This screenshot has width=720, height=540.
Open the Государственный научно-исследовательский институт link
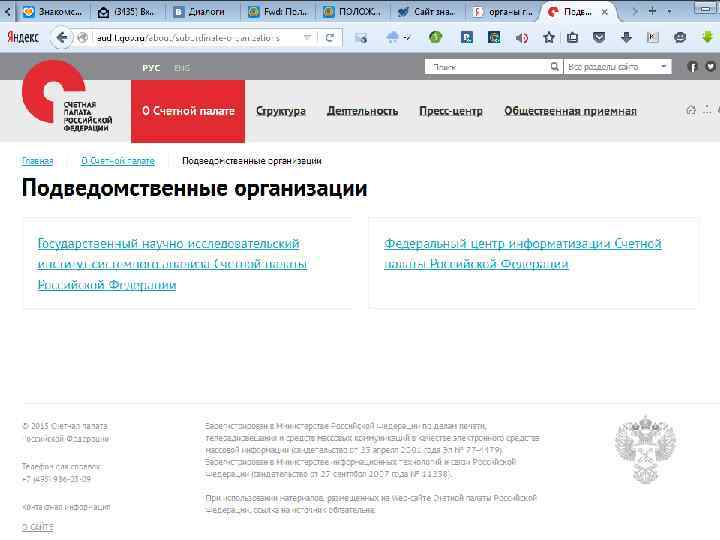point(172,264)
